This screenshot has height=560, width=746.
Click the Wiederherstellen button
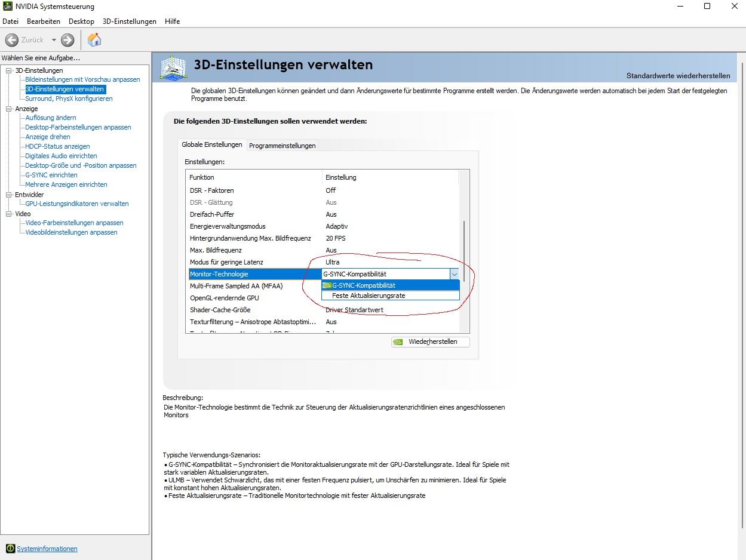[430, 342]
